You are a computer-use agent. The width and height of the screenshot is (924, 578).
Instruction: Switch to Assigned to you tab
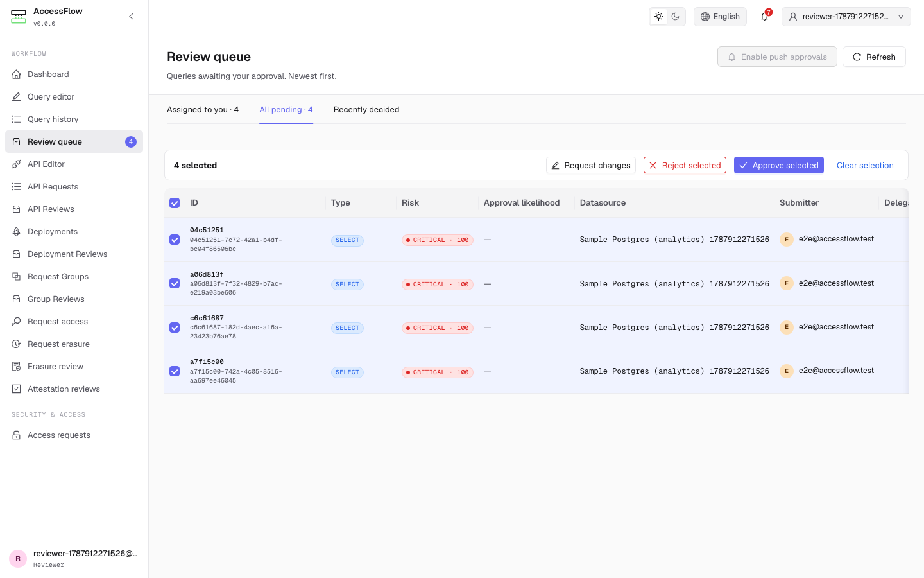point(203,110)
